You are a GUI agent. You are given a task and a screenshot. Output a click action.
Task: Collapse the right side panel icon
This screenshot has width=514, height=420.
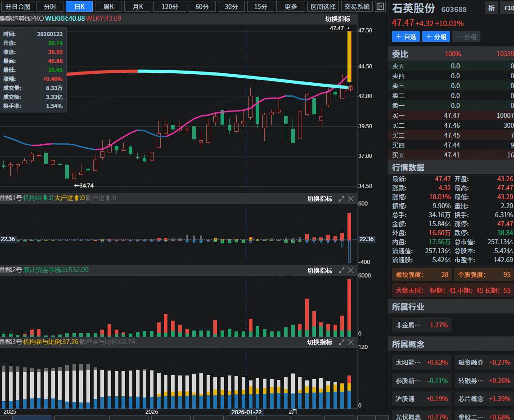click(x=380, y=6)
